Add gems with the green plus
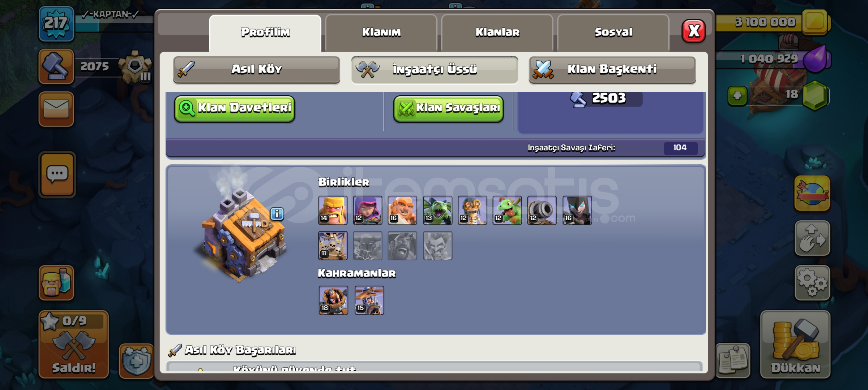 (737, 96)
